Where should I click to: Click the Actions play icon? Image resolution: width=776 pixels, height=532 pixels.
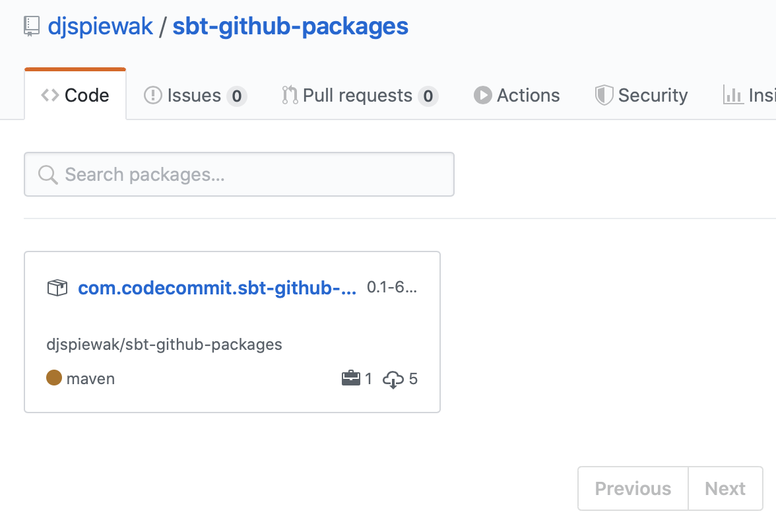pyautogui.click(x=482, y=96)
